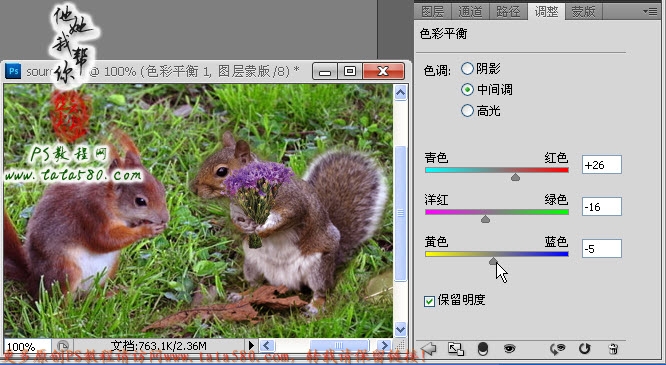Click the view previous state icon
This screenshot has height=365, width=666.
click(x=557, y=349)
